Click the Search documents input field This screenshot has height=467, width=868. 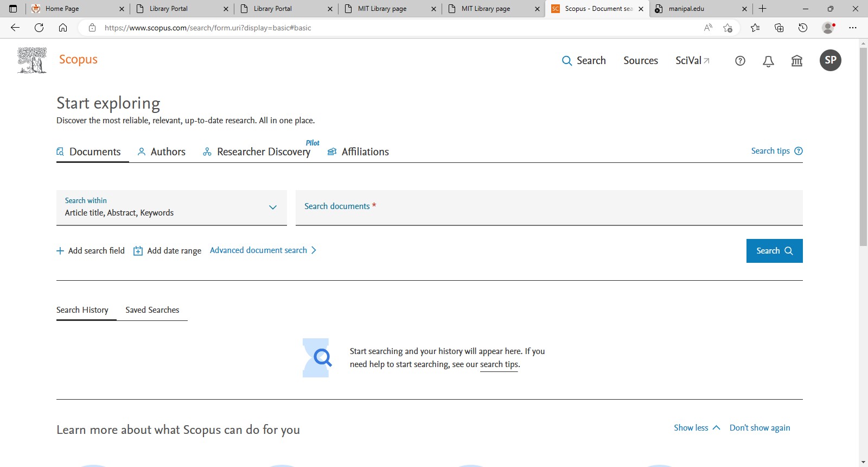pyautogui.click(x=548, y=207)
